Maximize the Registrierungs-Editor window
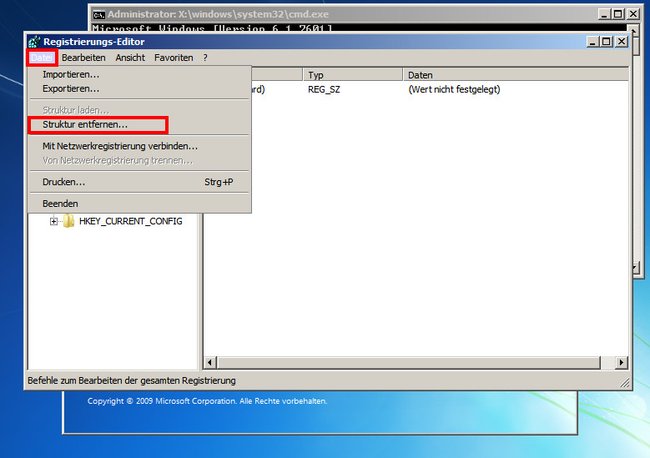Image resolution: width=650 pixels, height=458 pixels. pyautogui.click(x=606, y=42)
